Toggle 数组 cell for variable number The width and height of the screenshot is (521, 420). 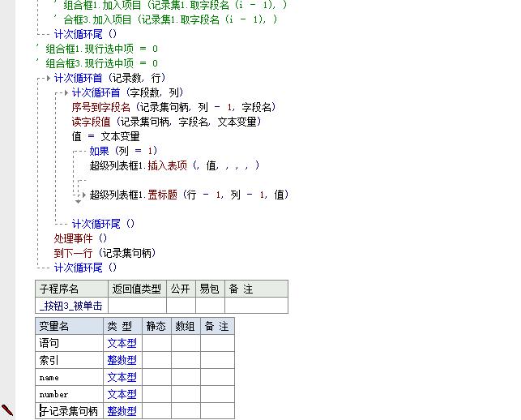(x=186, y=394)
